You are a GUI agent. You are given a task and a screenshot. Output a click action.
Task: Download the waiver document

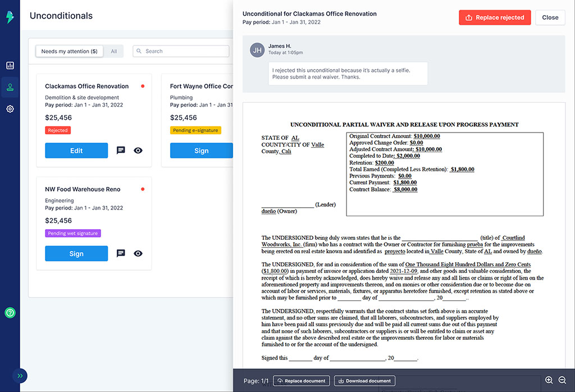[x=364, y=381]
